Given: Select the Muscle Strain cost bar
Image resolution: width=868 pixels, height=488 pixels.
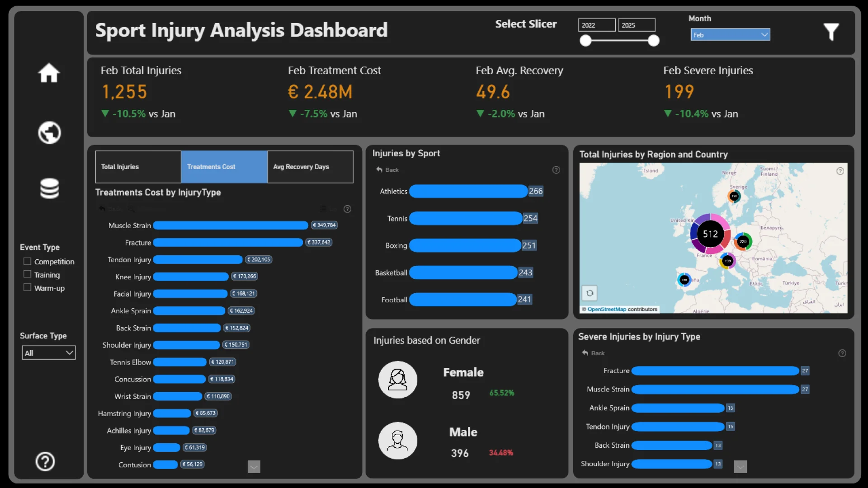Looking at the screenshot, I should (x=231, y=225).
